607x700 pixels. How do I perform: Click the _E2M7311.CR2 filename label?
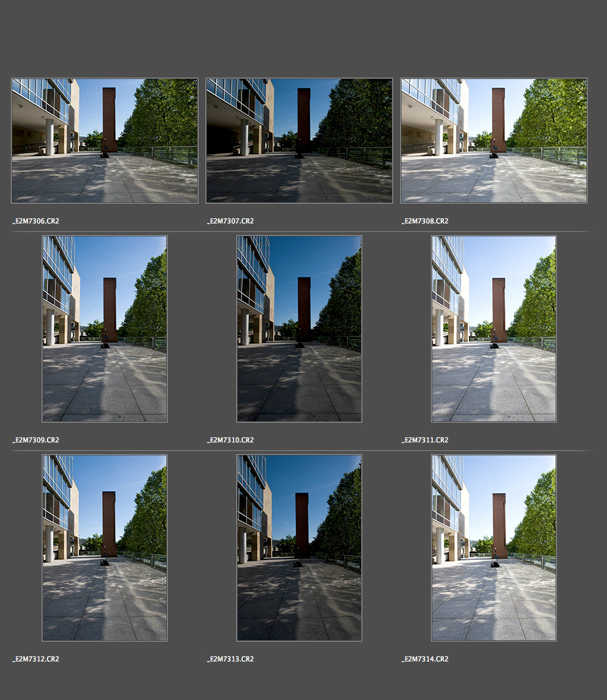click(425, 440)
